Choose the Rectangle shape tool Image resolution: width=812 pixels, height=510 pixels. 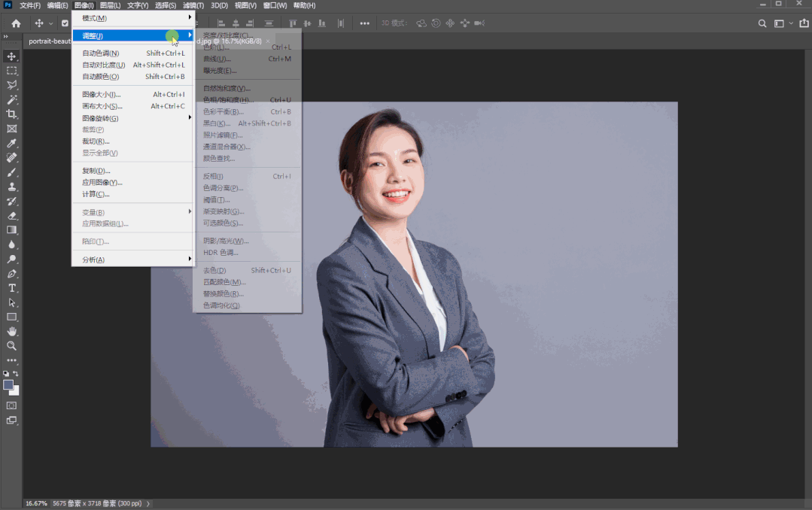click(x=11, y=317)
